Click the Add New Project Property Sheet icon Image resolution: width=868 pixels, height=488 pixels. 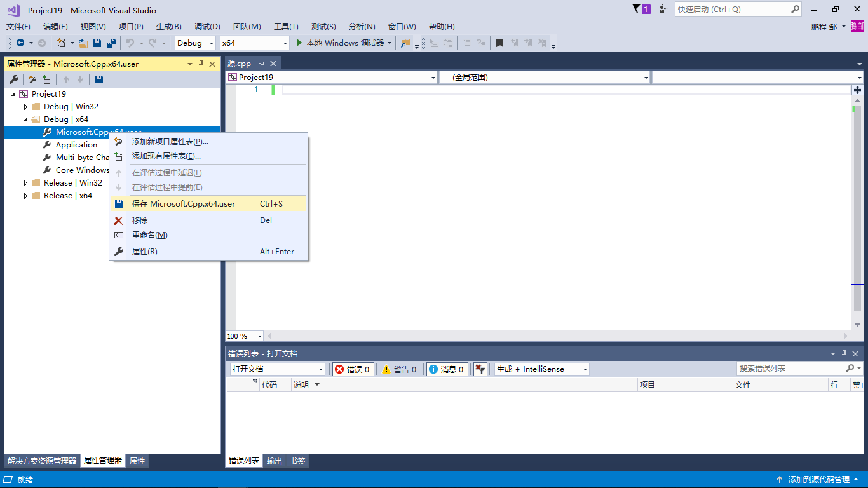(33, 79)
